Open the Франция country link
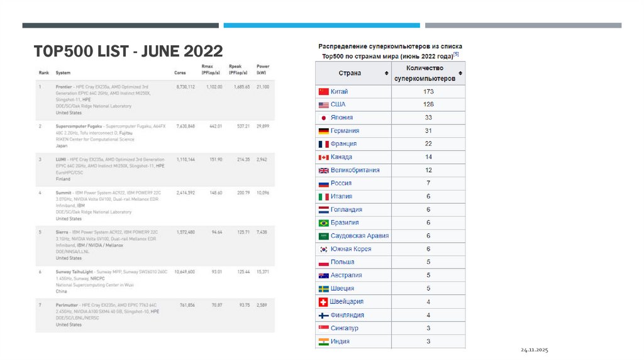 [x=344, y=144]
